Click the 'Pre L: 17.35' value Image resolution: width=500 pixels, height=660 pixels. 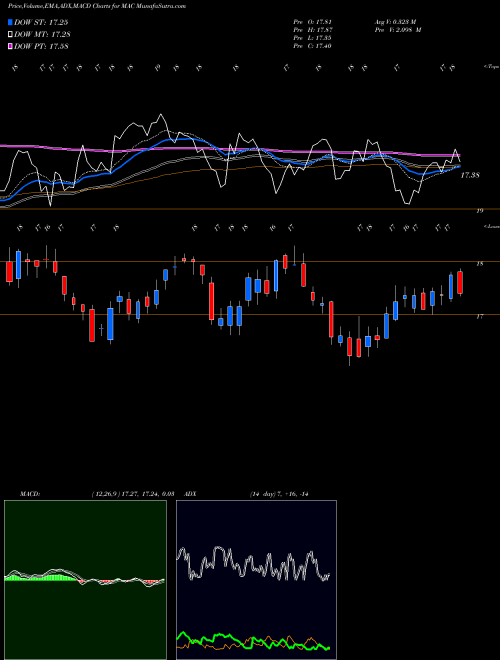(x=313, y=38)
